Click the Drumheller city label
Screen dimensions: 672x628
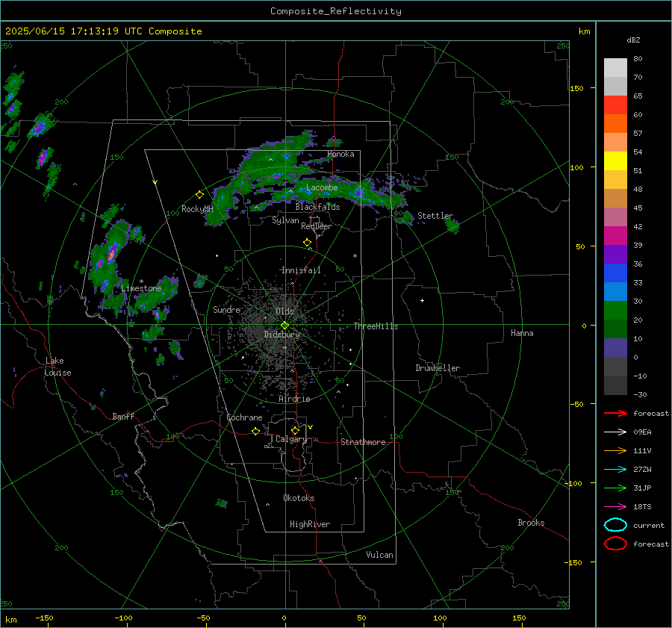[438, 368]
